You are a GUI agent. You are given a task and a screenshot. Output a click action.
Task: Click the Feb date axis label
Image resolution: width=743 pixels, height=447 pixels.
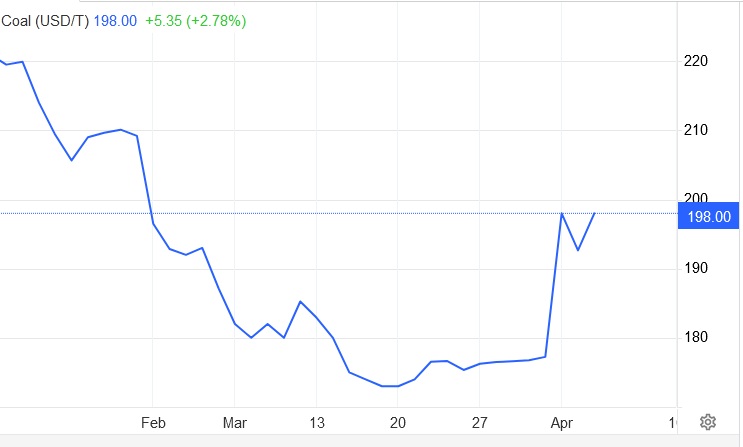pyautogui.click(x=153, y=422)
